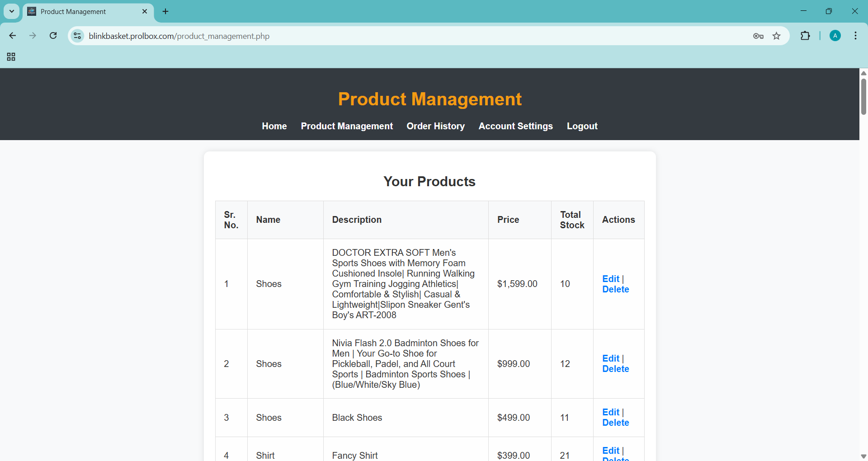Delete the Nivia Flash badminton shoes
Viewport: 868px width, 461px height.
click(615, 369)
